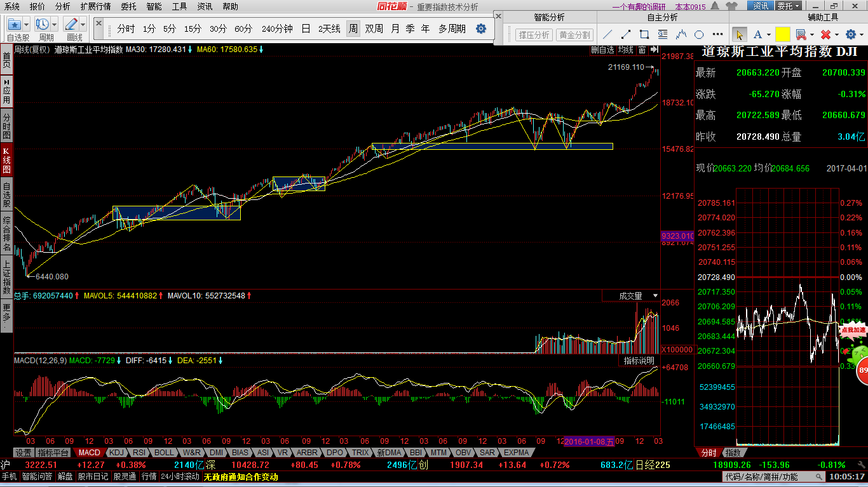Open the 扩展行情 menu
The height and width of the screenshot is (487, 868).
[95, 6]
